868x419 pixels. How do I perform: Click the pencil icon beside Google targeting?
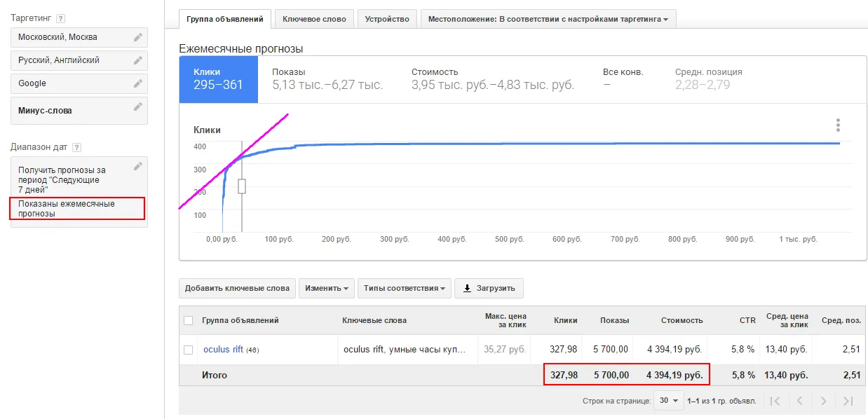[x=138, y=83]
